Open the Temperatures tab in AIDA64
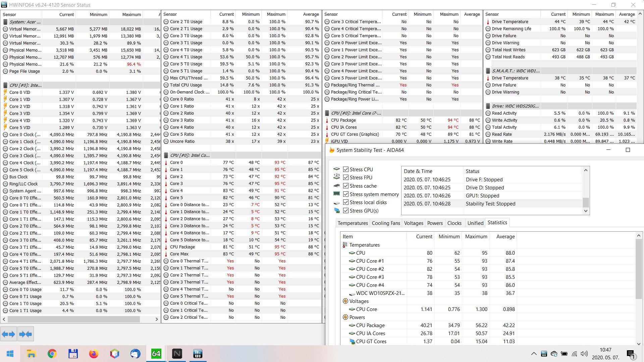The height and width of the screenshot is (362, 644). click(353, 223)
